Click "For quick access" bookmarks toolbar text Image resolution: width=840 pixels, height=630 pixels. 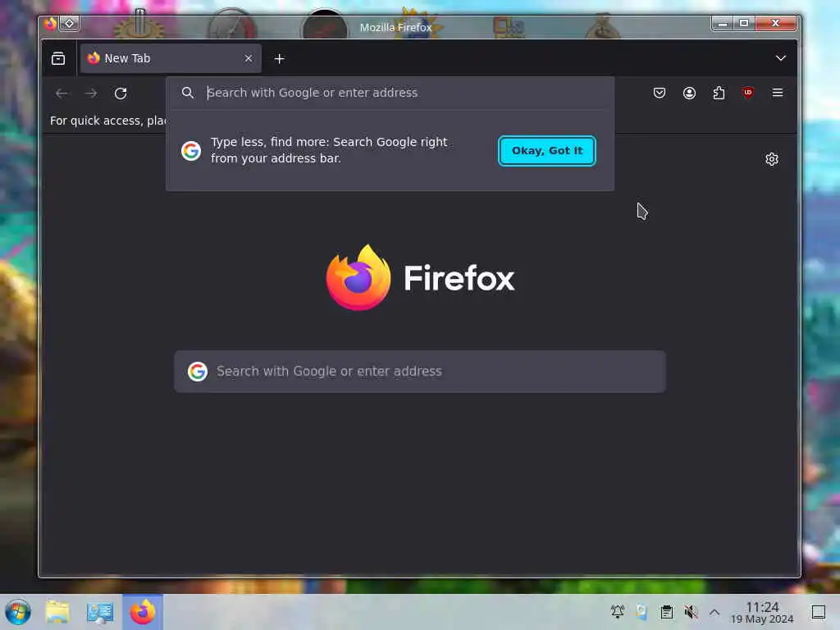[107, 121]
